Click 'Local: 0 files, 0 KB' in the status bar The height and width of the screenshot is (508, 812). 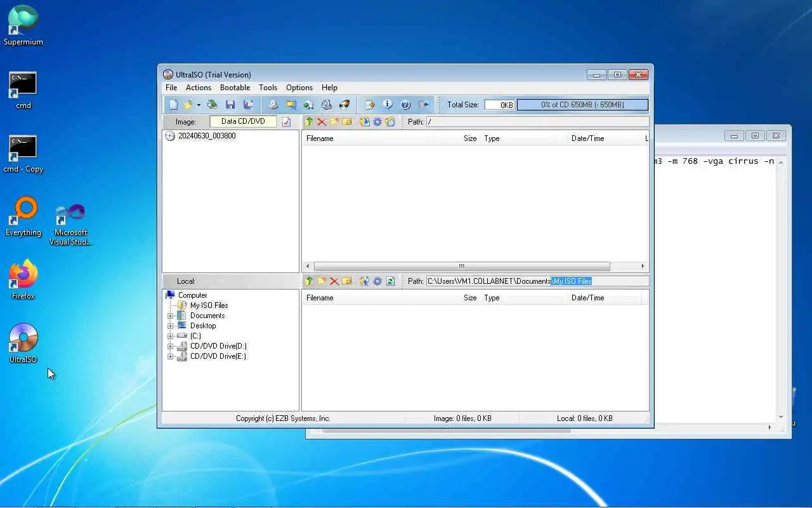click(584, 418)
